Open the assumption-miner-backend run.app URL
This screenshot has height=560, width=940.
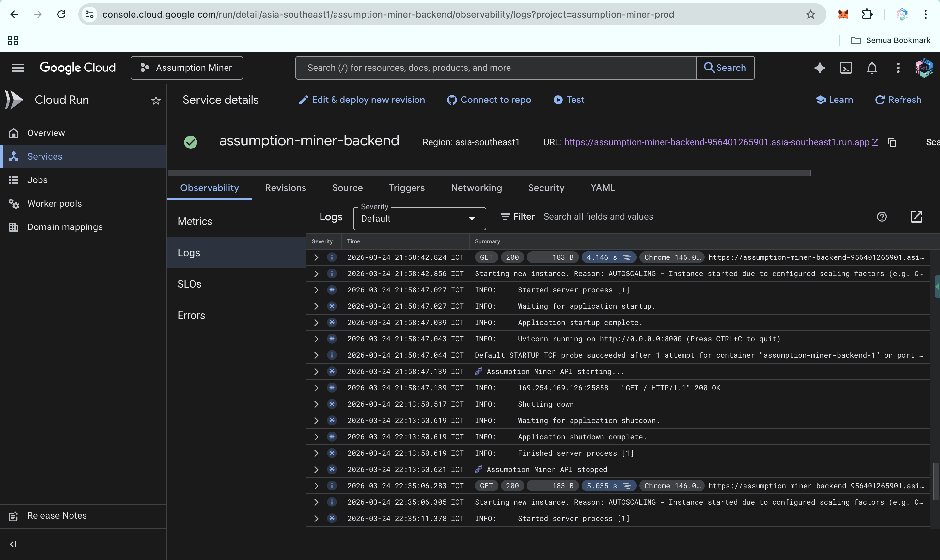point(716,142)
